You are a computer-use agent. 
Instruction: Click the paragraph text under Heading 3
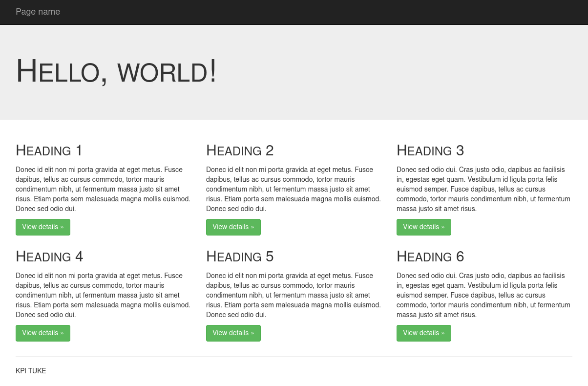(483, 189)
